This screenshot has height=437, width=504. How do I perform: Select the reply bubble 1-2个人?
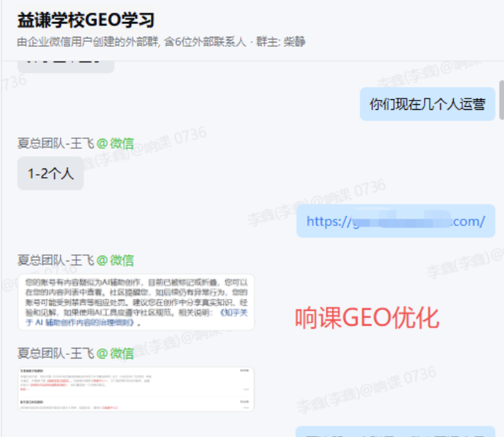50,174
